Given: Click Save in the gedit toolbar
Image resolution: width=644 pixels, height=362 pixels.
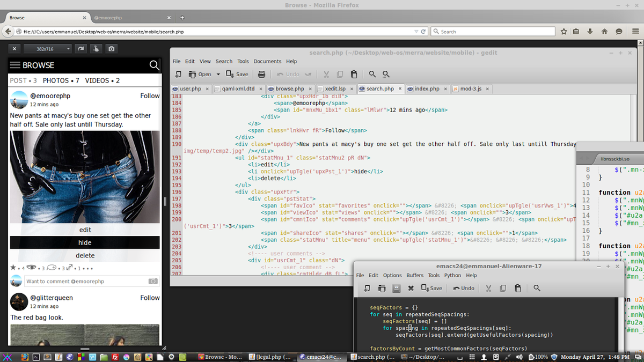Looking at the screenshot, I should click(x=237, y=74).
